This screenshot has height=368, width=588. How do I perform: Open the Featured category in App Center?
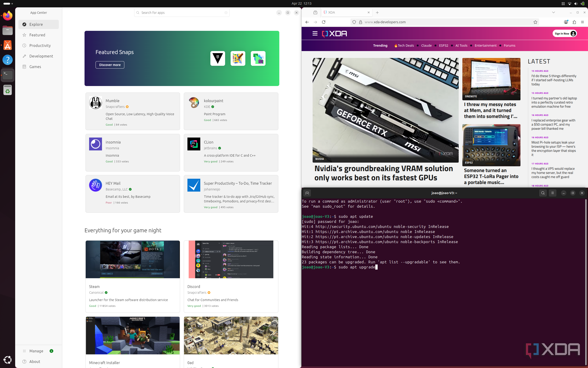pyautogui.click(x=39, y=35)
